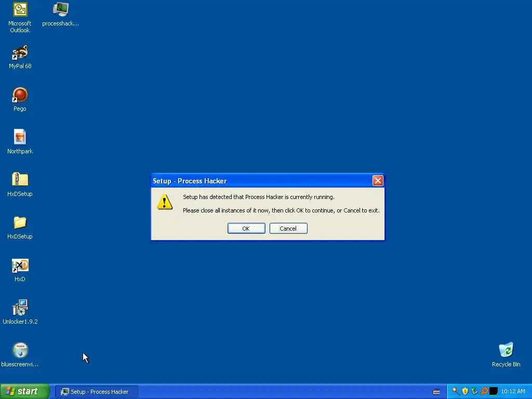The width and height of the screenshot is (532, 399).
Task: Click the black square tray icon
Action: pyautogui.click(x=494, y=391)
